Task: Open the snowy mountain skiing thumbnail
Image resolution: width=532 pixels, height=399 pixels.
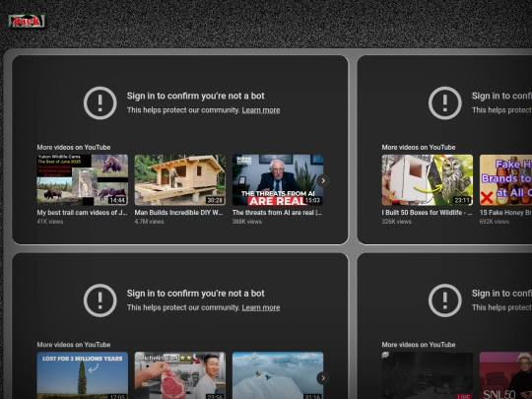Action: click(278, 375)
